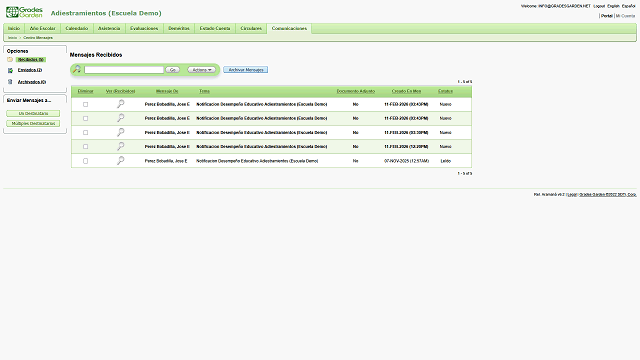
Task: Tick the third message's Eliminar checkbox
Action: click(85, 133)
